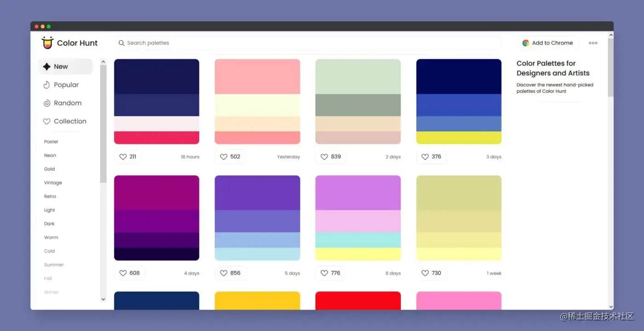644x331 pixels.
Task: Click the sidebar scroll up arrow
Action: click(103, 62)
